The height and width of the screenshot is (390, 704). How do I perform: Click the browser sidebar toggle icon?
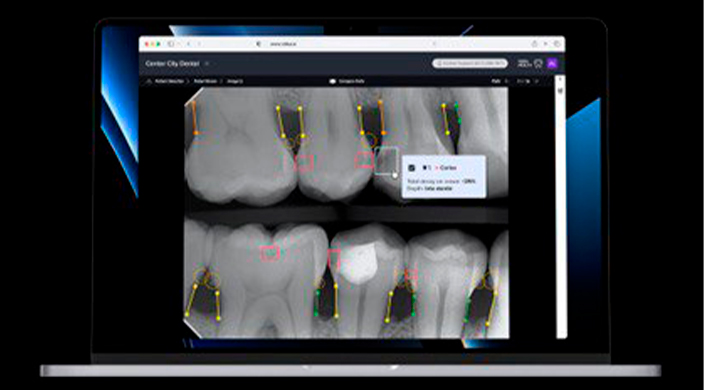(x=171, y=44)
